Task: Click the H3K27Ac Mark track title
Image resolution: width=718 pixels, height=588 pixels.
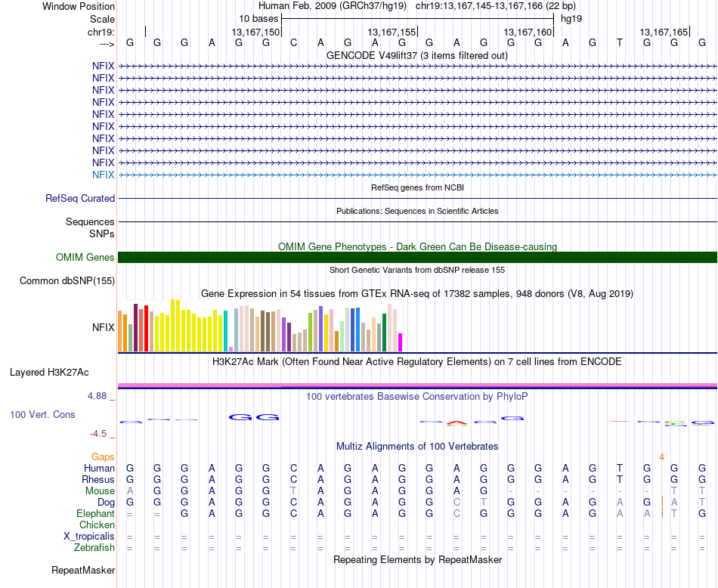Action: point(417,362)
